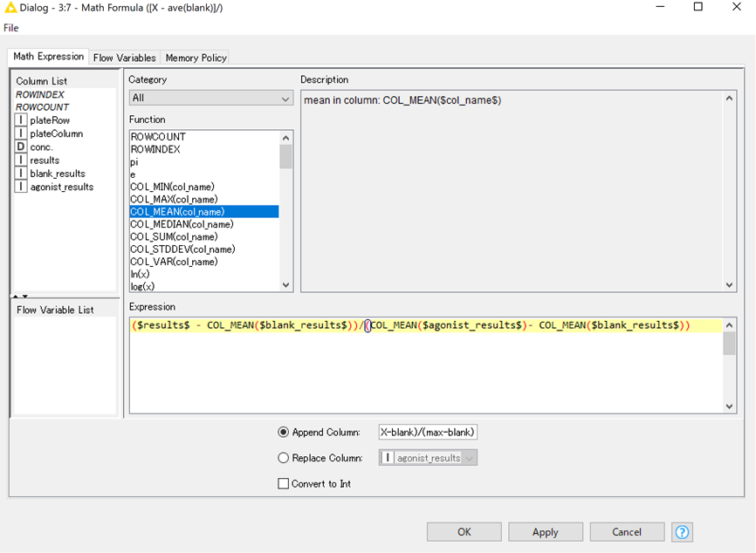
Task: Click the split pane collapse arrows
Action: (20, 297)
